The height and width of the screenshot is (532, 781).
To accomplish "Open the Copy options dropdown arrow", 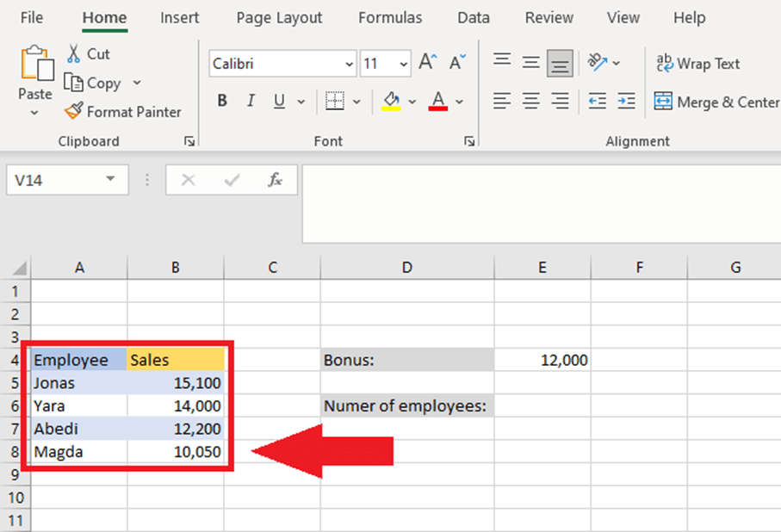I will coord(137,83).
